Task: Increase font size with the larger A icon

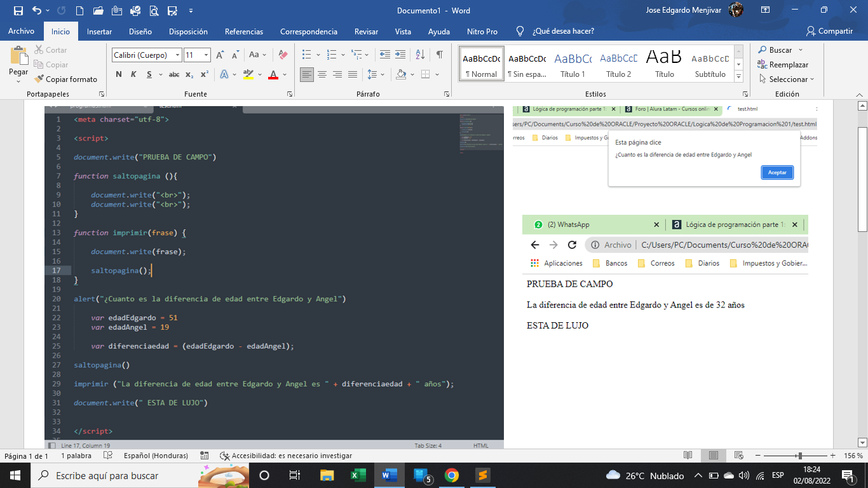Action: (x=219, y=55)
